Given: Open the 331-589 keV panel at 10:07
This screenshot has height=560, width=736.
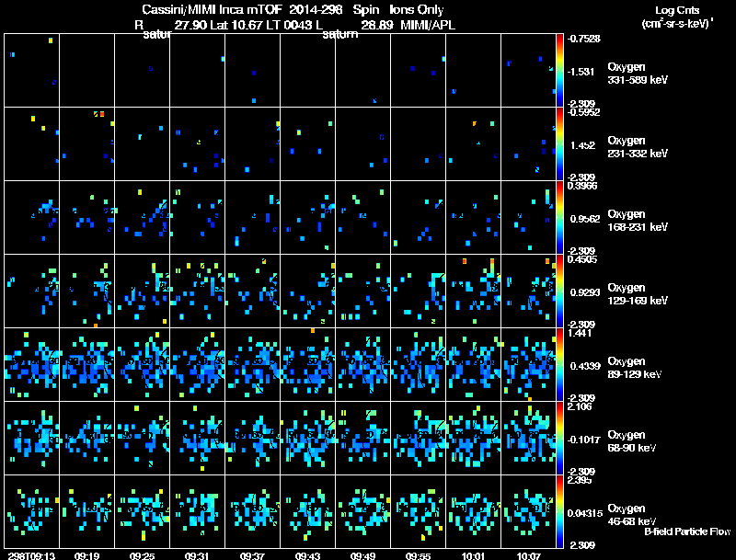Looking at the screenshot, I should [x=530, y=70].
